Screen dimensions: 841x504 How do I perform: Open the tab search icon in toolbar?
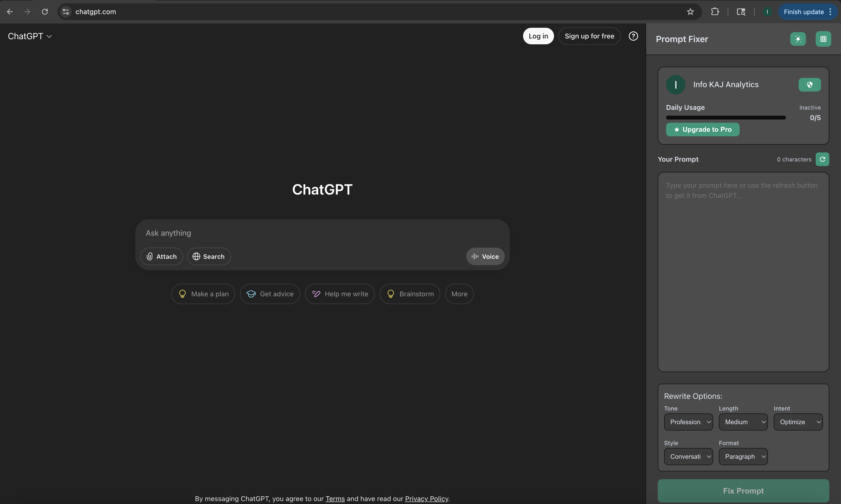(x=741, y=12)
